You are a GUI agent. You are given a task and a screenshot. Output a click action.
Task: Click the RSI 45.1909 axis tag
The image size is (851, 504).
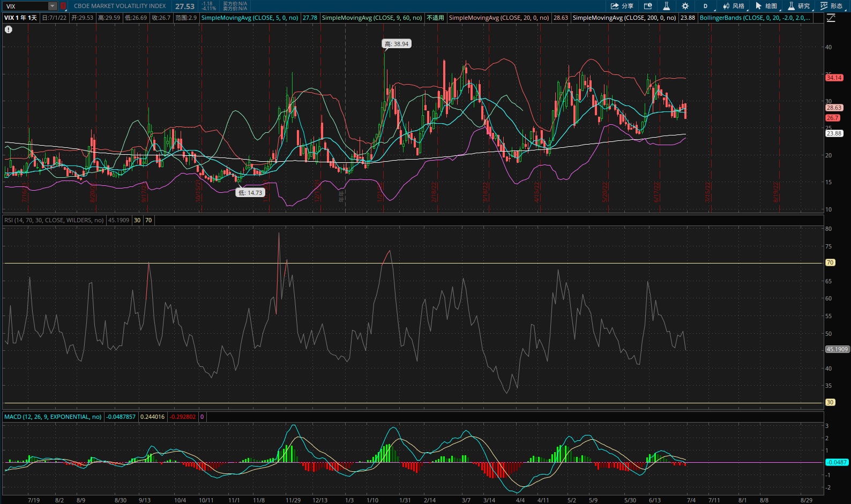point(837,349)
